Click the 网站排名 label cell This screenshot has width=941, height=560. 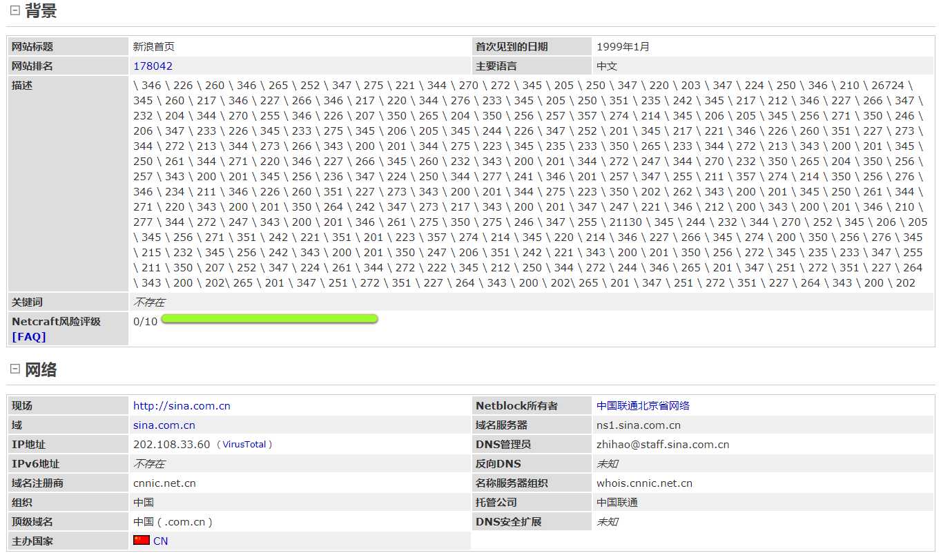[68, 66]
